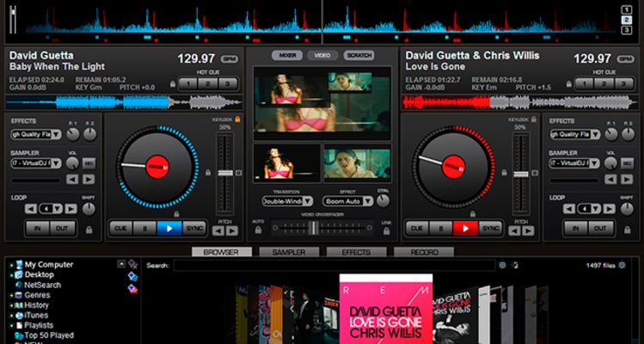
Task: Switch center panel to MIXER
Action: pyautogui.click(x=287, y=56)
